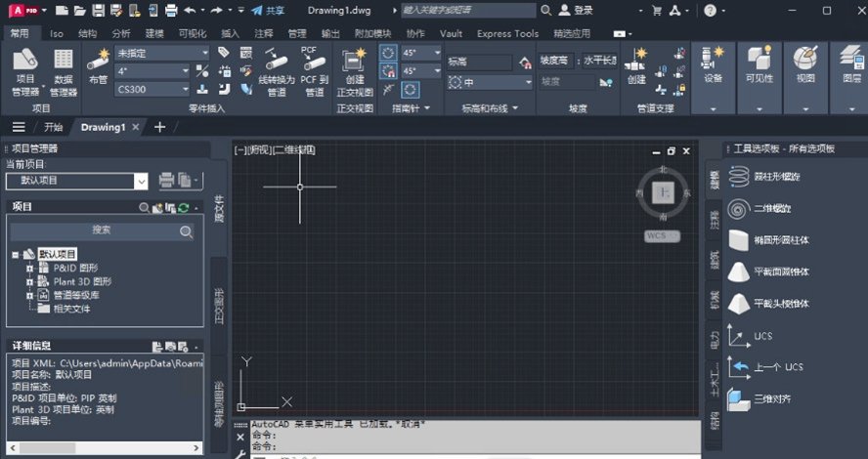The height and width of the screenshot is (459, 868).
Task: Click the 共享 share button
Action: (x=268, y=10)
